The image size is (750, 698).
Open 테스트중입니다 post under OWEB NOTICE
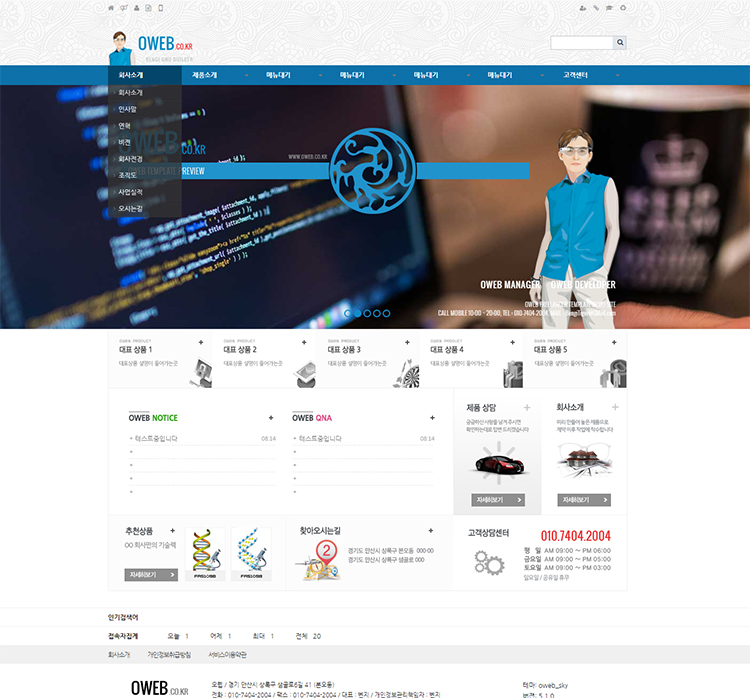coord(156,438)
